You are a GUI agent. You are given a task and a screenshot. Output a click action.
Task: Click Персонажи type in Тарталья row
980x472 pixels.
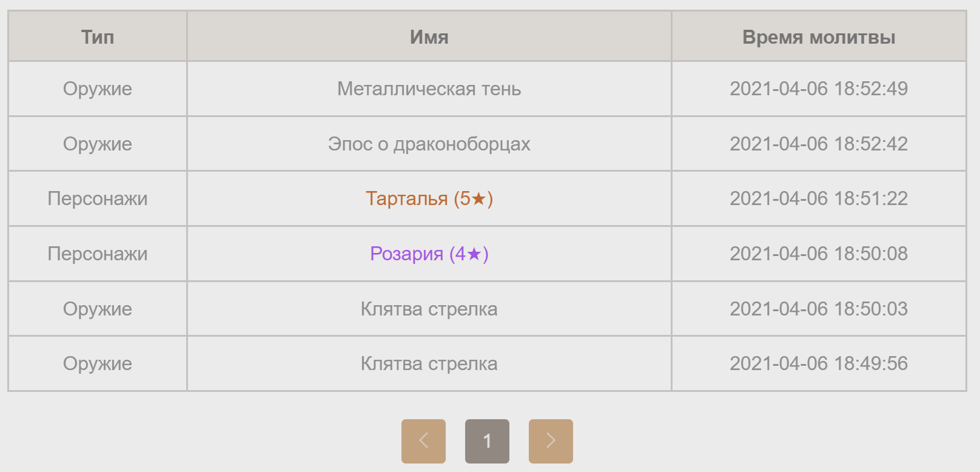[x=98, y=198]
